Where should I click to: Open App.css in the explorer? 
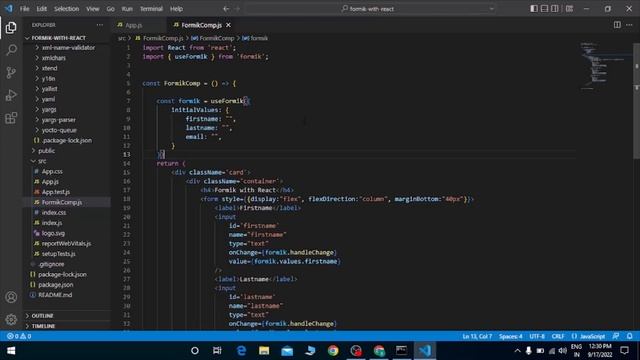tap(52, 171)
